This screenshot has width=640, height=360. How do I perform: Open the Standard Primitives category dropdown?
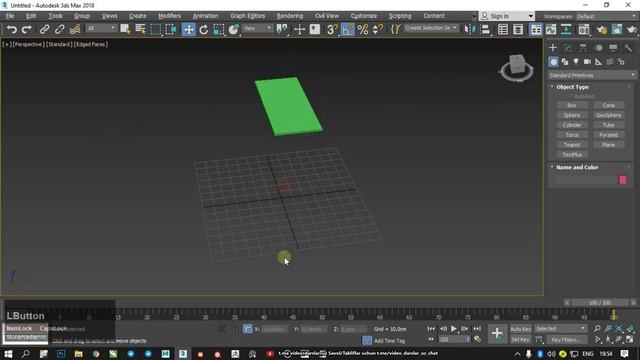(592, 75)
